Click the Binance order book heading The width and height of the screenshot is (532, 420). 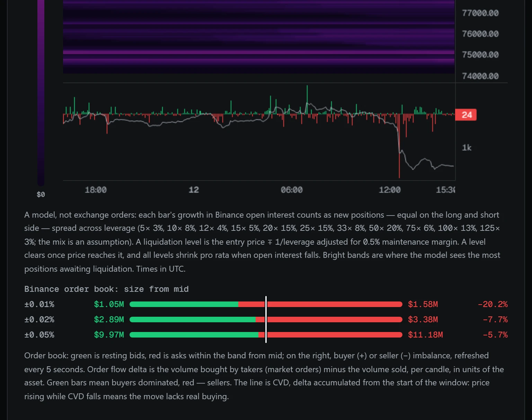[106, 289]
